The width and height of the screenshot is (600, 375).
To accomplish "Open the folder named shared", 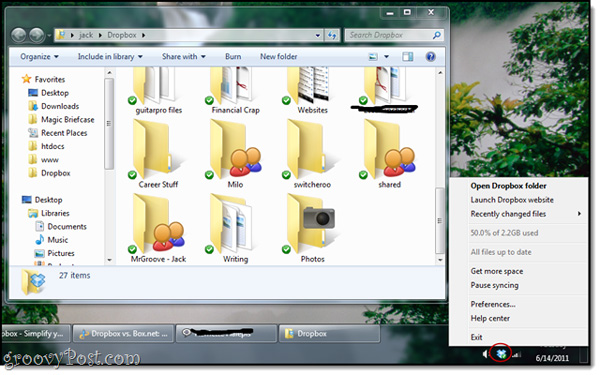I will [389, 153].
